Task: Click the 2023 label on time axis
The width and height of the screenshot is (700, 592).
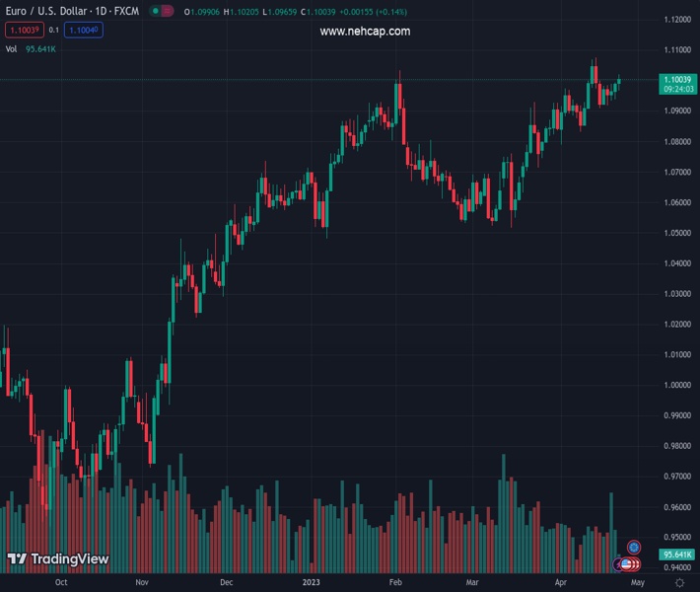Action: (x=313, y=583)
